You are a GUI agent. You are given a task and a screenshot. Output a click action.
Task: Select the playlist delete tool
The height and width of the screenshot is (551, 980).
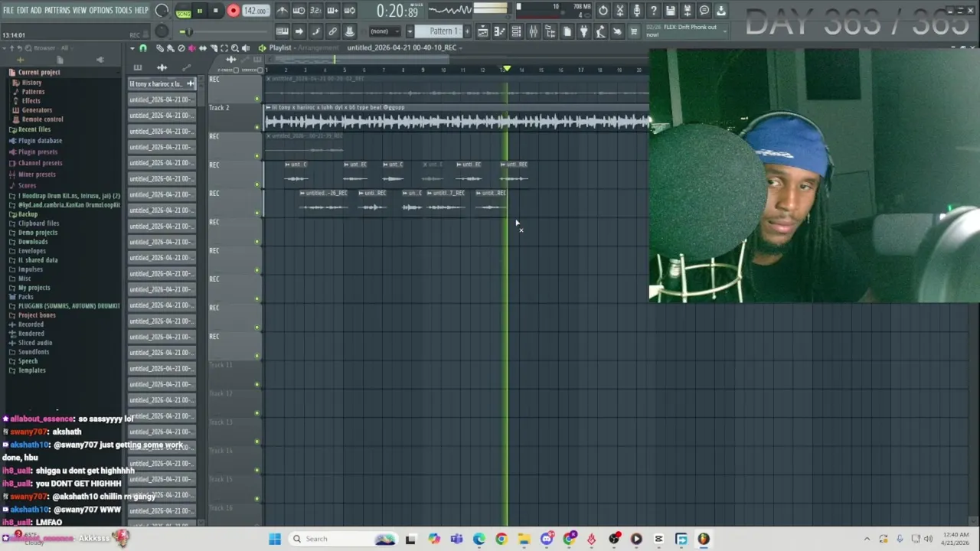pos(181,48)
